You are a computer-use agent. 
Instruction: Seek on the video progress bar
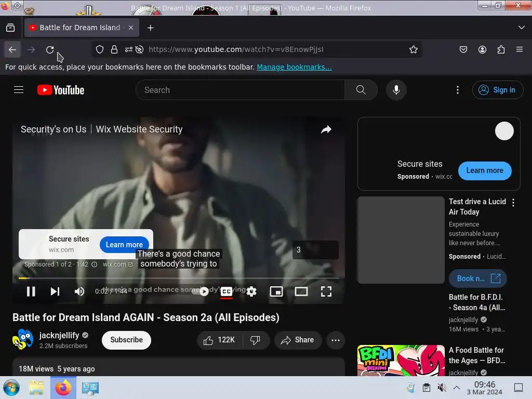(179, 278)
